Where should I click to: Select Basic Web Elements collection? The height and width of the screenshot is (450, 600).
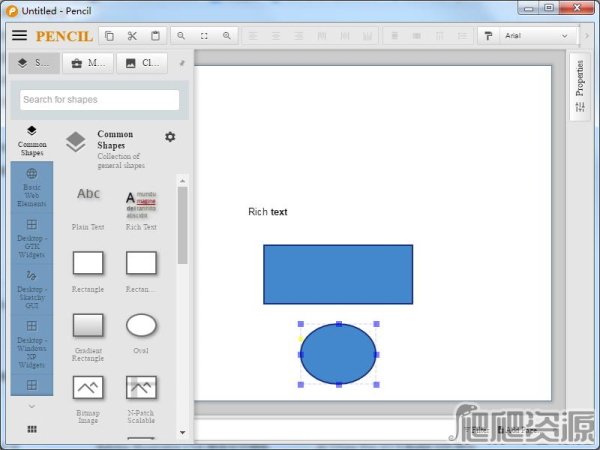point(31,187)
